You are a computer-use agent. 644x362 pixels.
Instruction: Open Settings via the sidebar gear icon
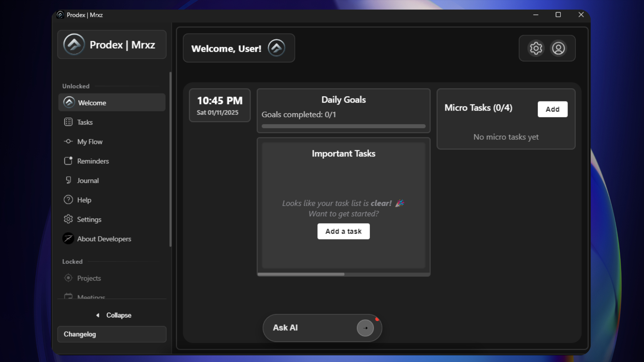(68, 219)
